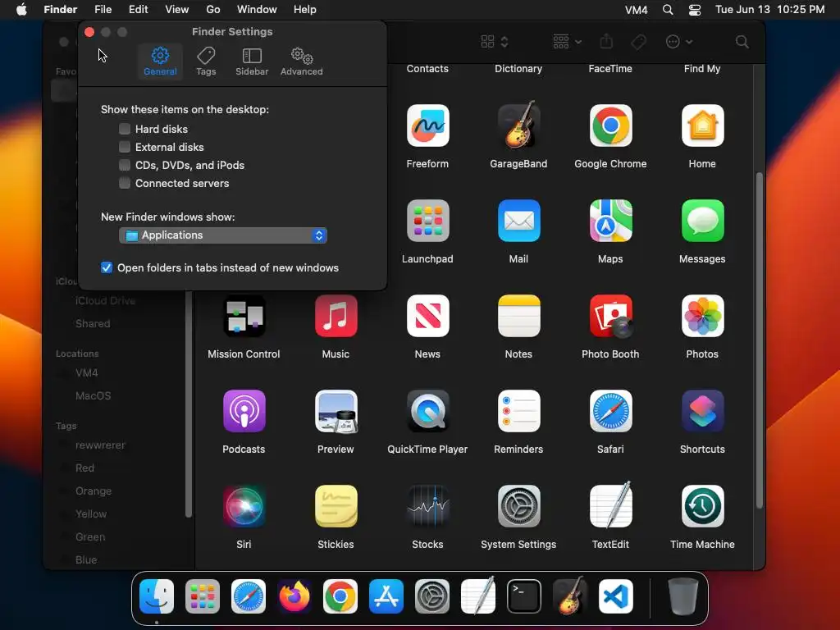Select the Stocks app icon
This screenshot has width=840, height=630.
427,506
